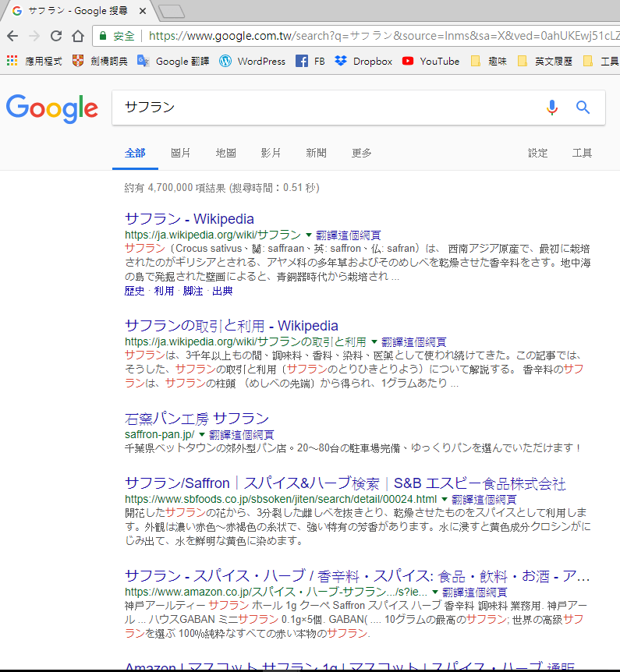Go to the browser home page icon
620x672 pixels.
77,36
